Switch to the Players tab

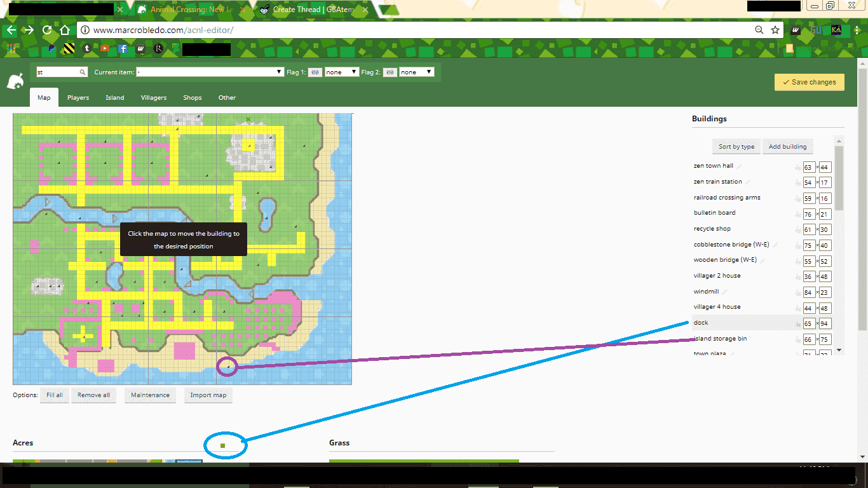78,98
